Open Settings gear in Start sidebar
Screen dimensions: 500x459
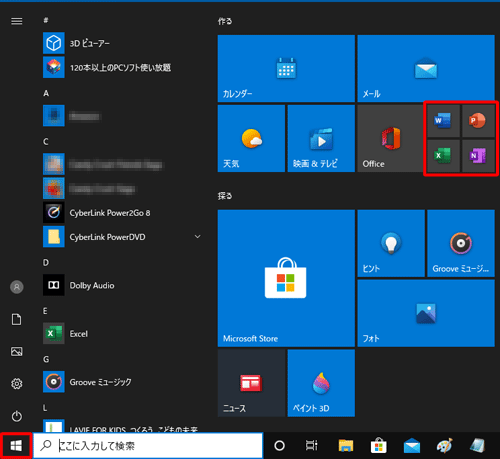[17, 384]
